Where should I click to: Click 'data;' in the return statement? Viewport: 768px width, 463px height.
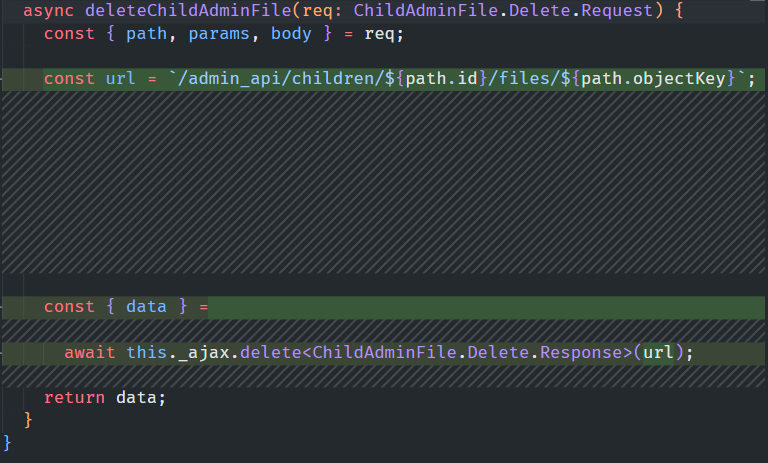tap(141, 397)
